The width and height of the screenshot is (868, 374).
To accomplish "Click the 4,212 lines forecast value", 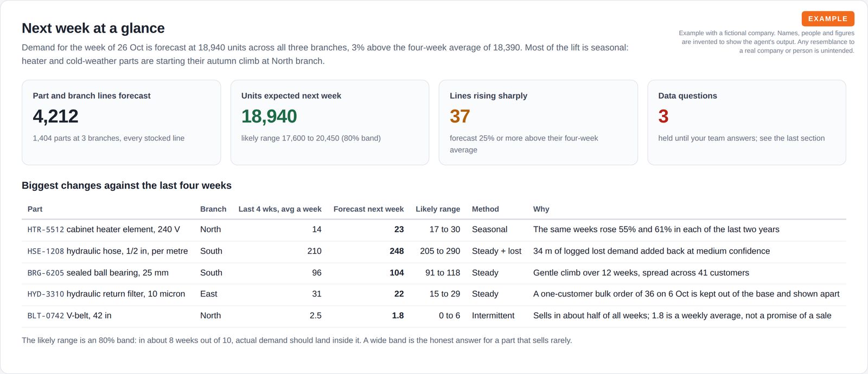I will (55, 116).
